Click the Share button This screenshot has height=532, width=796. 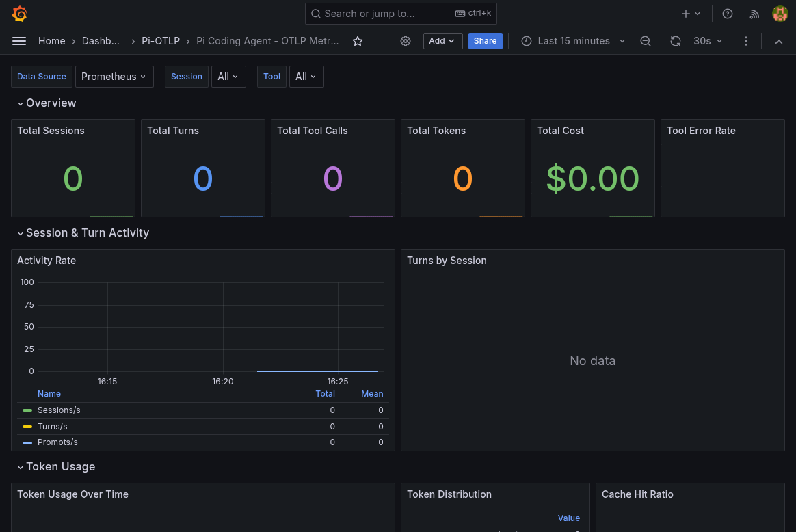(x=486, y=41)
